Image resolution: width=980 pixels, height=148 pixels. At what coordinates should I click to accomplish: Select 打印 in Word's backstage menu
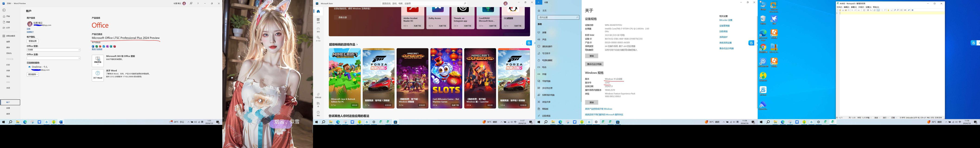(x=8, y=65)
